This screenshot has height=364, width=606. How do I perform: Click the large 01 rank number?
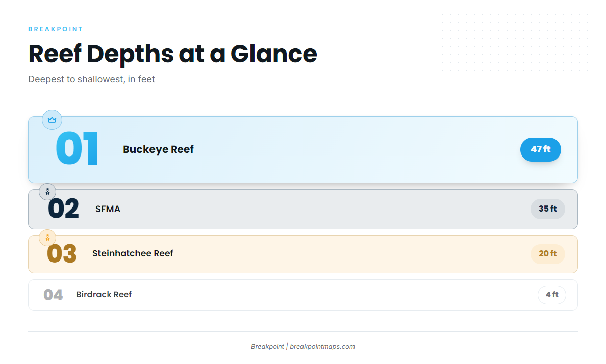coord(77,149)
